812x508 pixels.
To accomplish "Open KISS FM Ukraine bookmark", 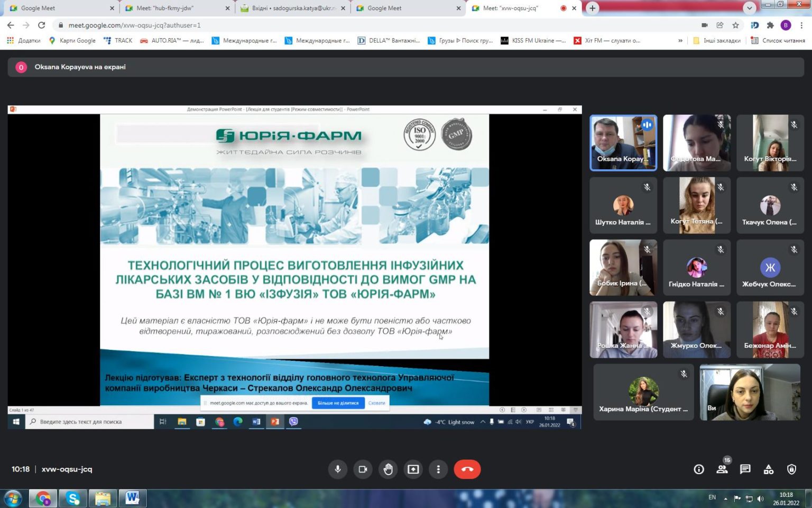I will click(x=533, y=40).
